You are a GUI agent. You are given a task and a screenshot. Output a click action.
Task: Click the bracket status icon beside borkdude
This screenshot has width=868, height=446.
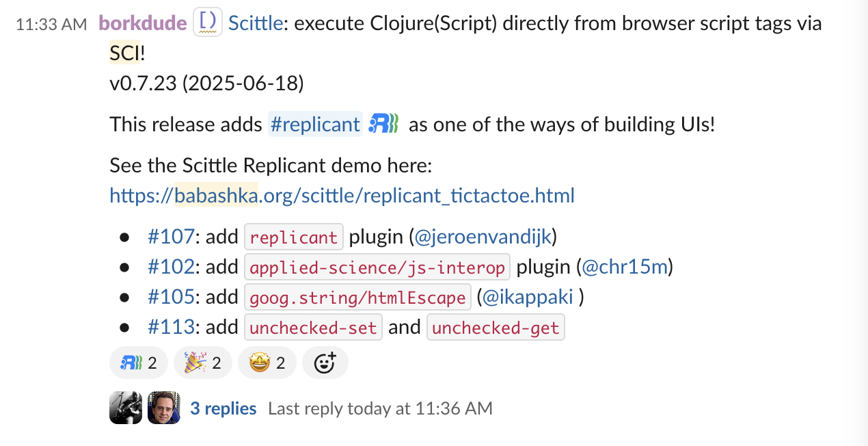(207, 23)
